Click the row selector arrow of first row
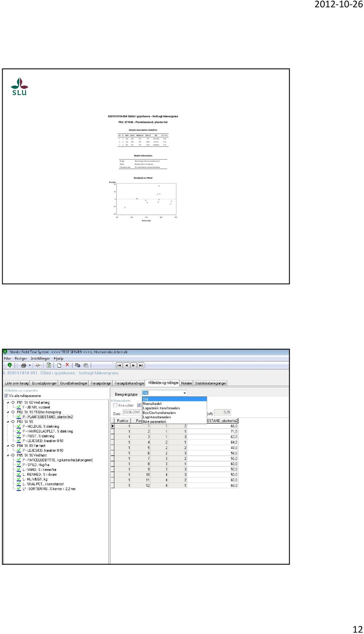Image resolution: width=364 pixels, height=634 pixels. coord(113,426)
